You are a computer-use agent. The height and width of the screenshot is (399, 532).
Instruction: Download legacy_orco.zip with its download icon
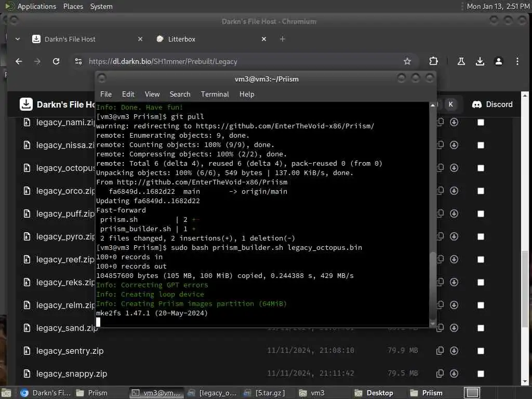coord(454,191)
